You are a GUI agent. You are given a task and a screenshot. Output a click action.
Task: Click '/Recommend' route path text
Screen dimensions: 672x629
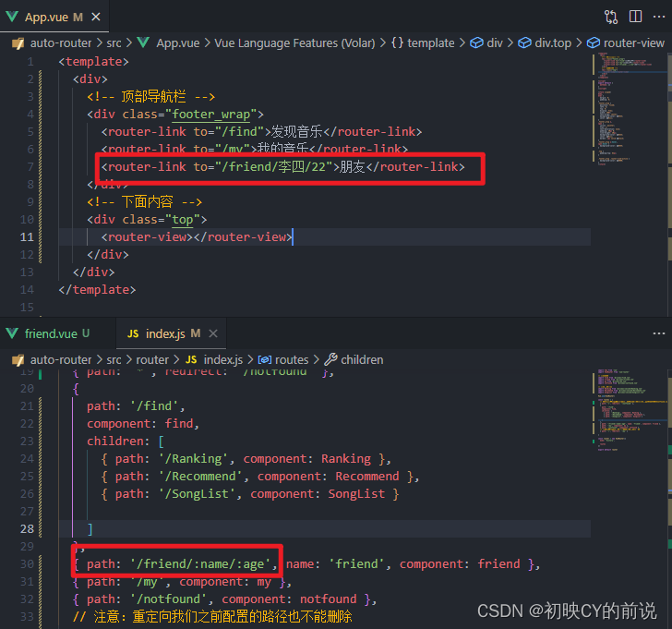point(200,477)
